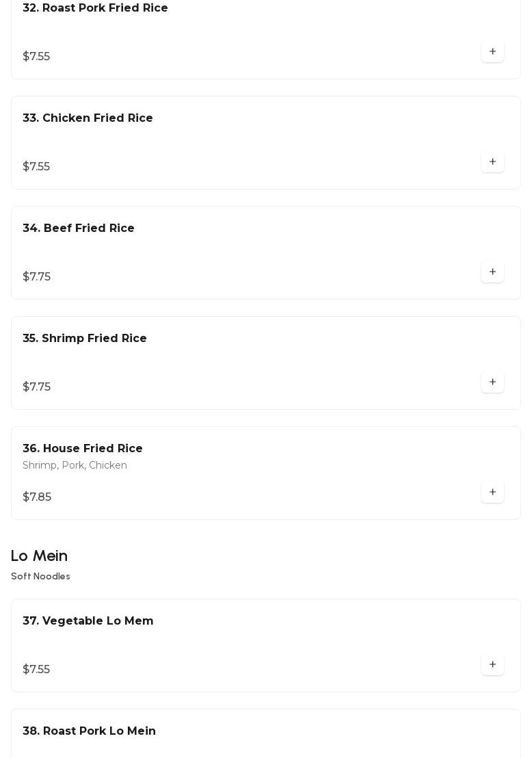Click the Lo Mein section heading
The width and height of the screenshot is (532, 758).
(39, 556)
